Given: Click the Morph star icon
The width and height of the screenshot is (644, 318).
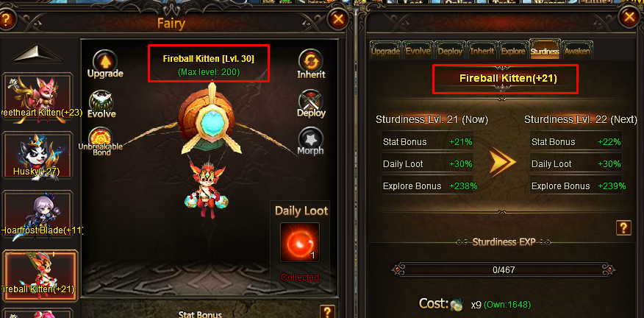Looking at the screenshot, I should tap(311, 138).
